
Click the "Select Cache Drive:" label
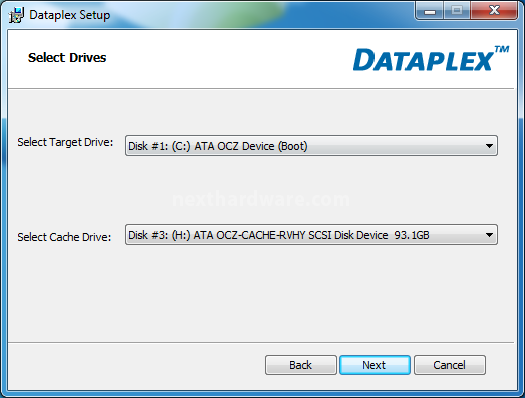tap(64, 237)
